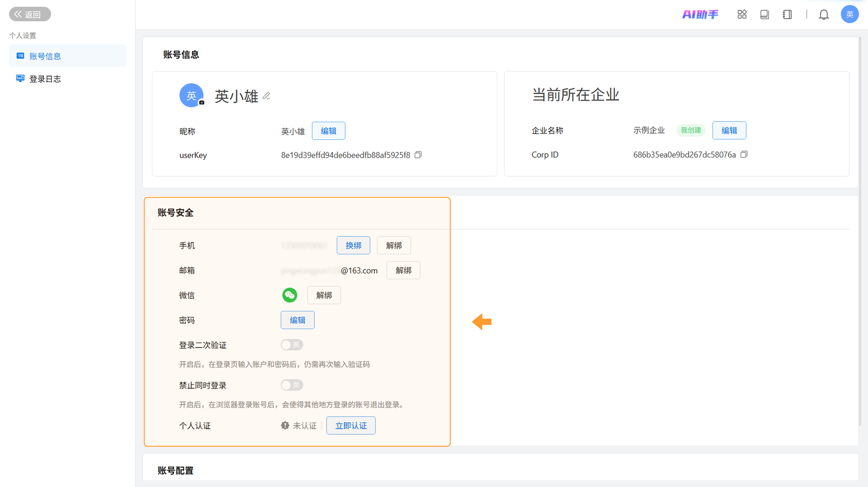Screen dimensions: 868x487
Task: Click 解绑 next to the email address
Action: (403, 270)
